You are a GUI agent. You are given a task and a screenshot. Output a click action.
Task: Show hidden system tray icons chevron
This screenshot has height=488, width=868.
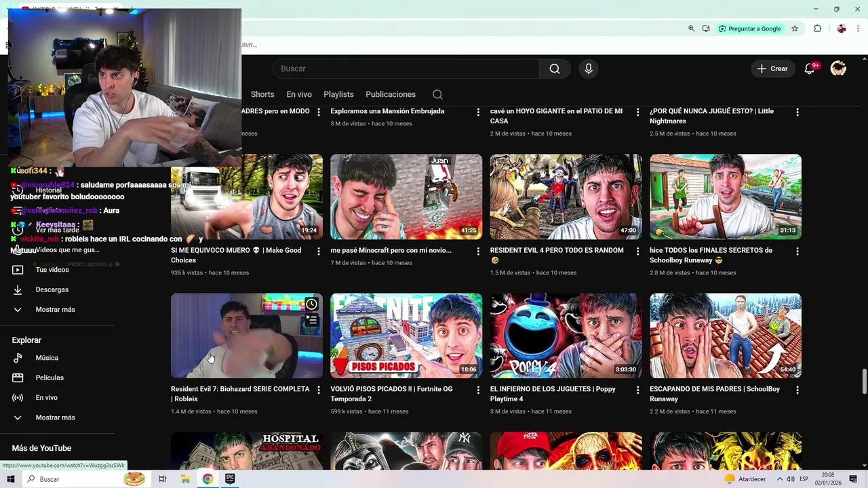click(x=778, y=479)
